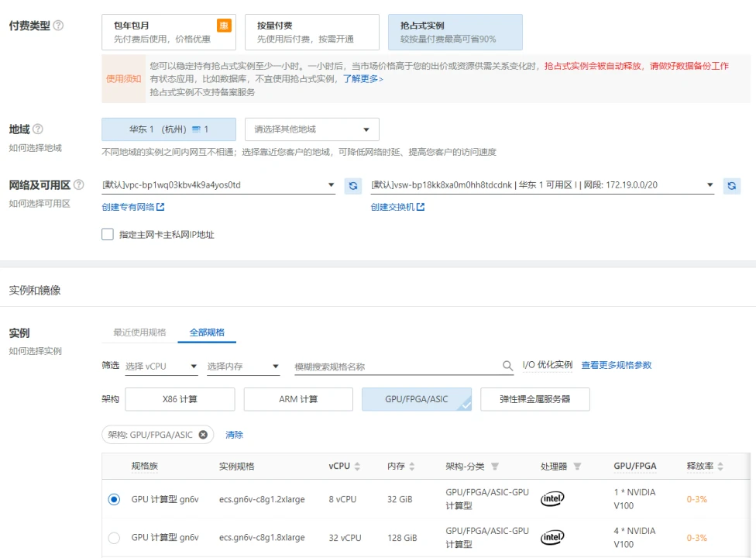Click the help icon next to 地域
Screen dimensions: 756x558
coord(38,129)
